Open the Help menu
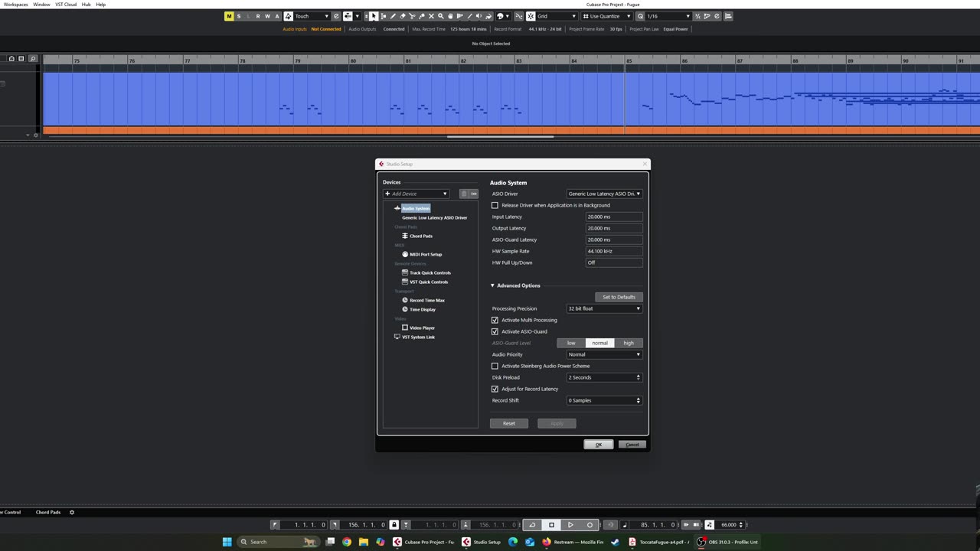Viewport: 980px width, 551px height. [100, 5]
